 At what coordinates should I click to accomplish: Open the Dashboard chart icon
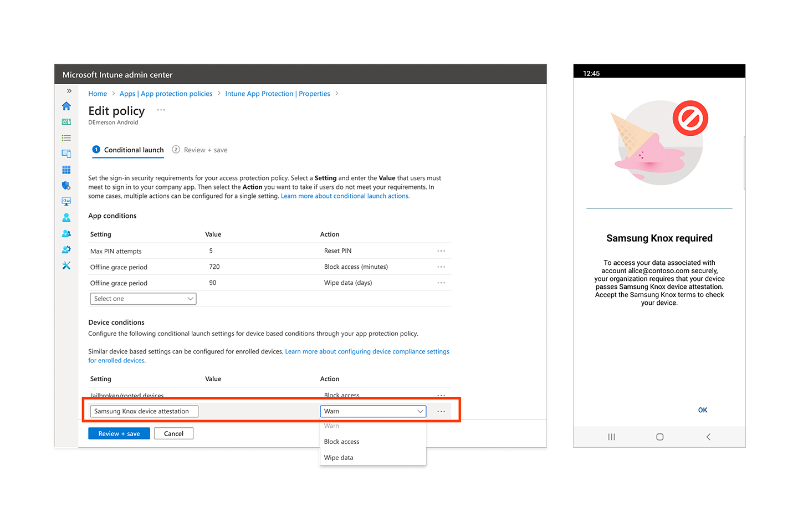click(x=66, y=122)
